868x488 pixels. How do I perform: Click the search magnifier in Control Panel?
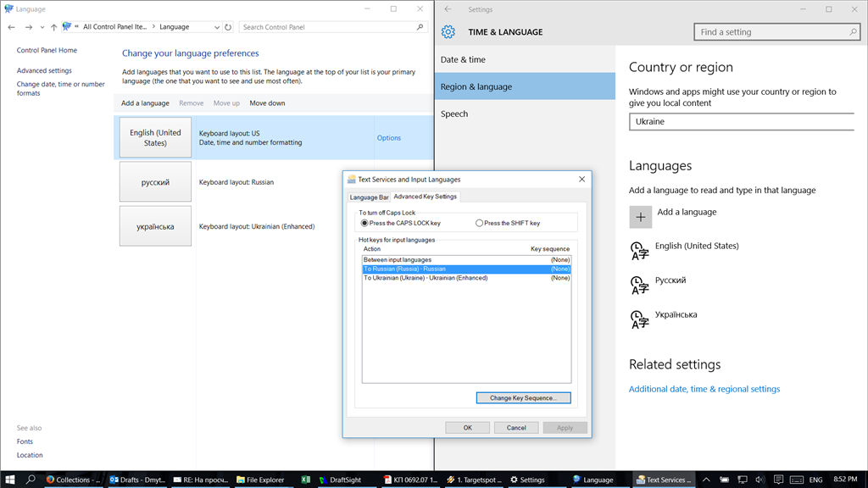coord(420,27)
